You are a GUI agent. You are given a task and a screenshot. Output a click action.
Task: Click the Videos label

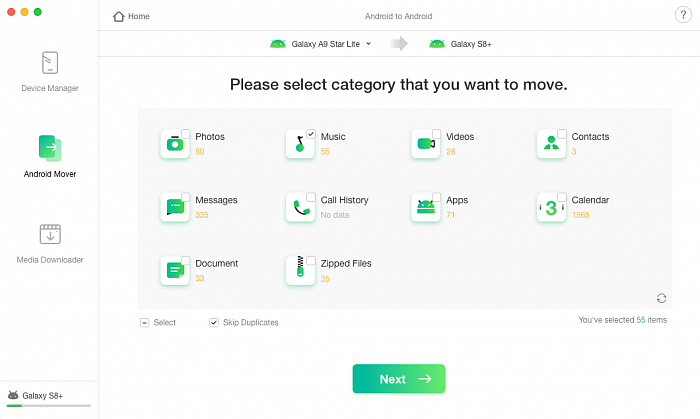(460, 137)
